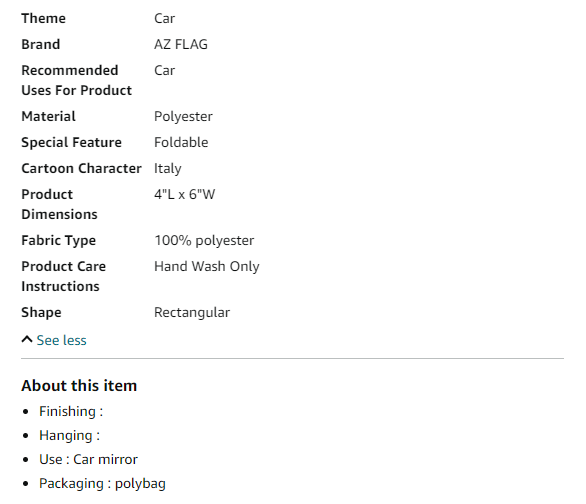Select the Hand Wash Only care text

point(207,267)
